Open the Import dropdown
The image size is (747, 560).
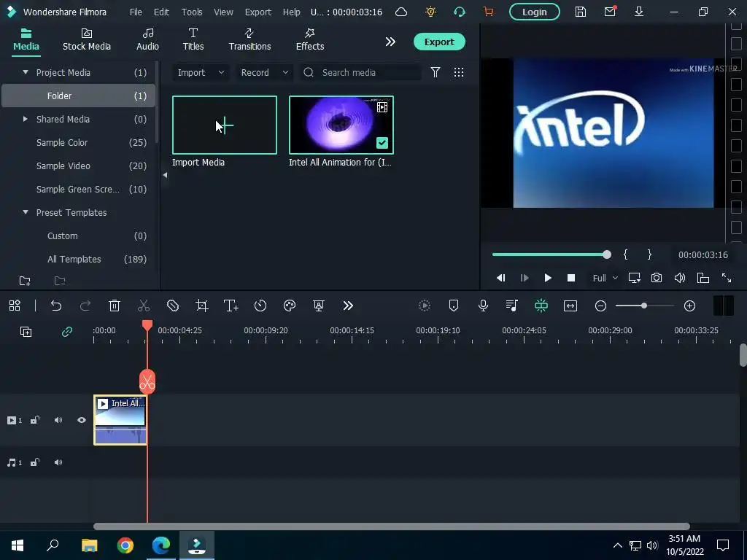(x=201, y=72)
